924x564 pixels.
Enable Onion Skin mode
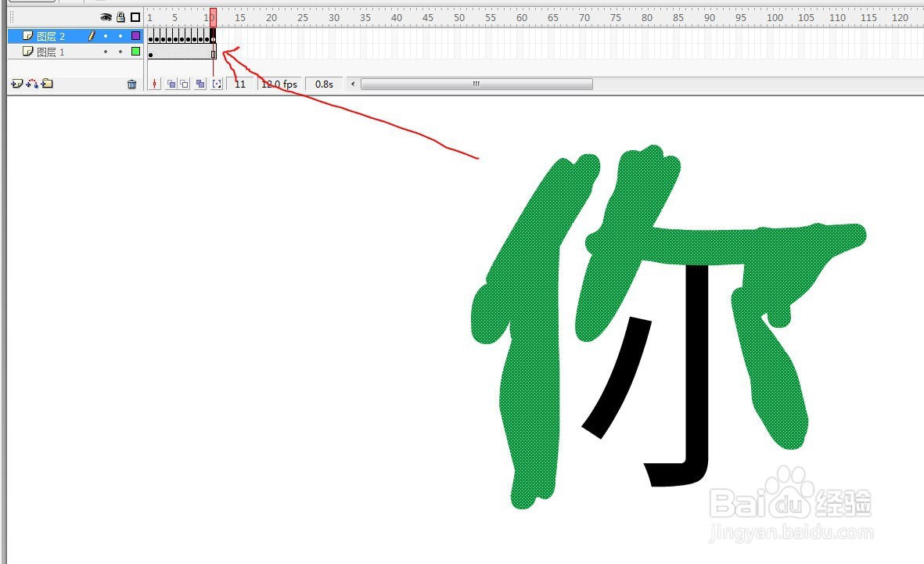click(x=171, y=83)
